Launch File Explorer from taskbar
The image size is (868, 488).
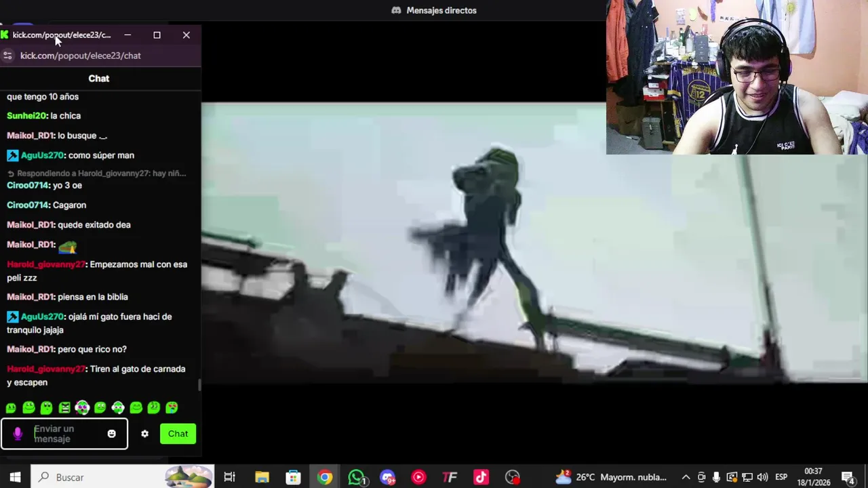point(262,477)
